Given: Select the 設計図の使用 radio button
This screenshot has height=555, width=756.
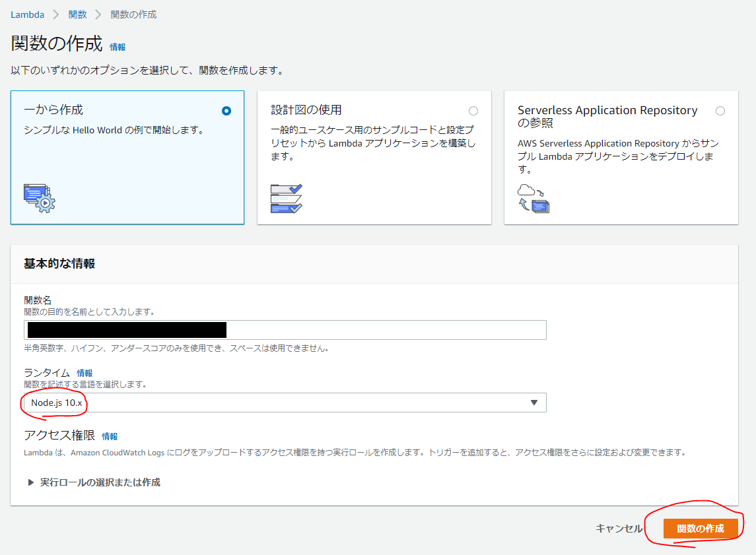Looking at the screenshot, I should click(473, 111).
